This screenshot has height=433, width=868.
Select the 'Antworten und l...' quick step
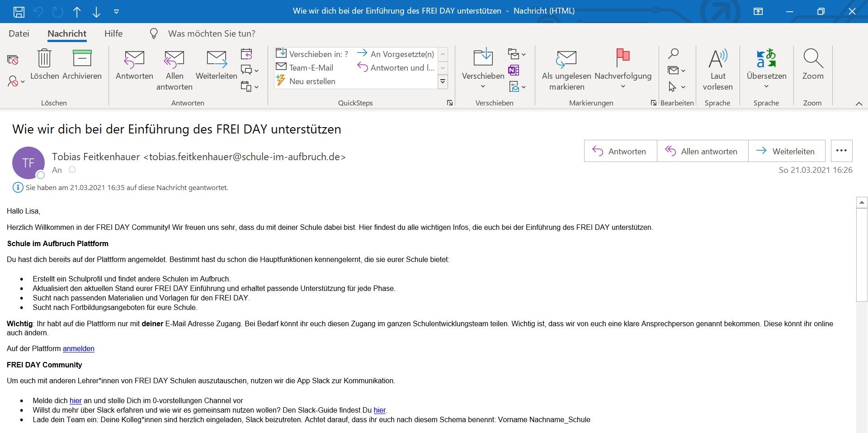[396, 67]
